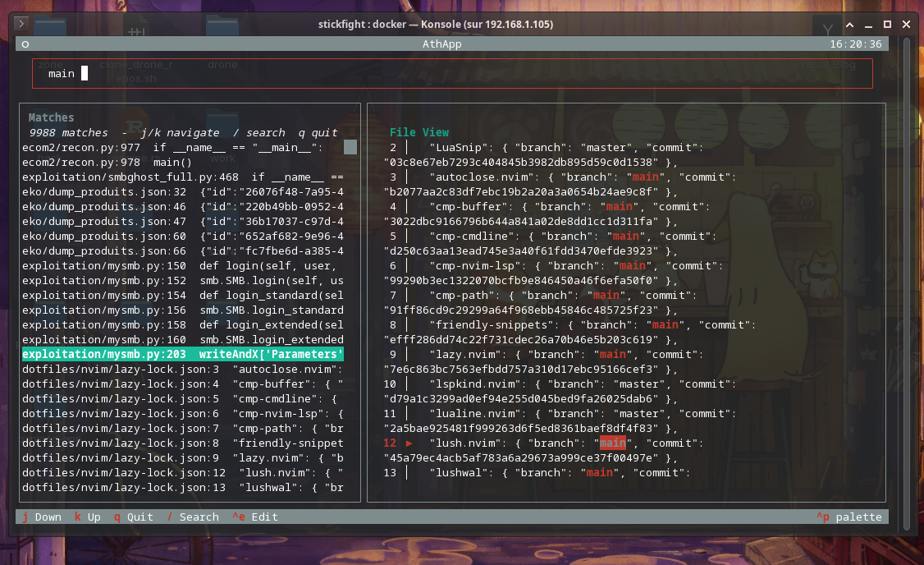Open the '^p palette' command palette

(x=849, y=517)
